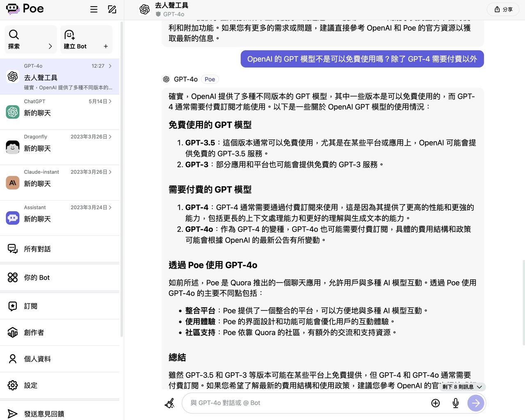This screenshot has width=525, height=420.
Task: Expand the 探索 chevron arrow
Action: 50,46
